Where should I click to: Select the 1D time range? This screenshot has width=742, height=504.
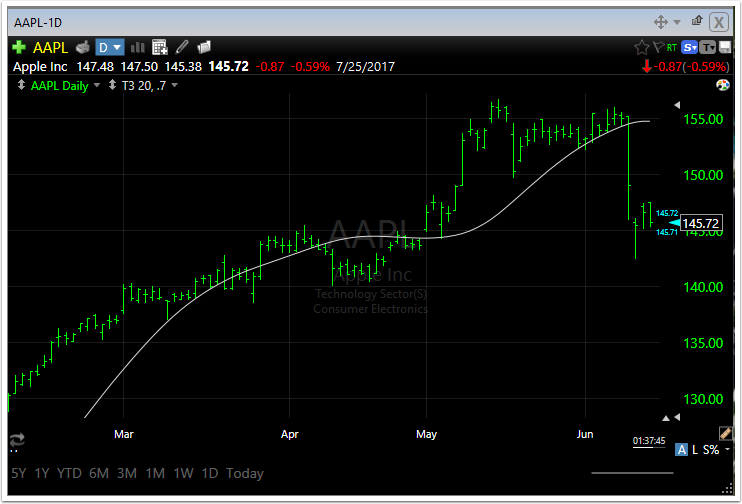tap(210, 473)
